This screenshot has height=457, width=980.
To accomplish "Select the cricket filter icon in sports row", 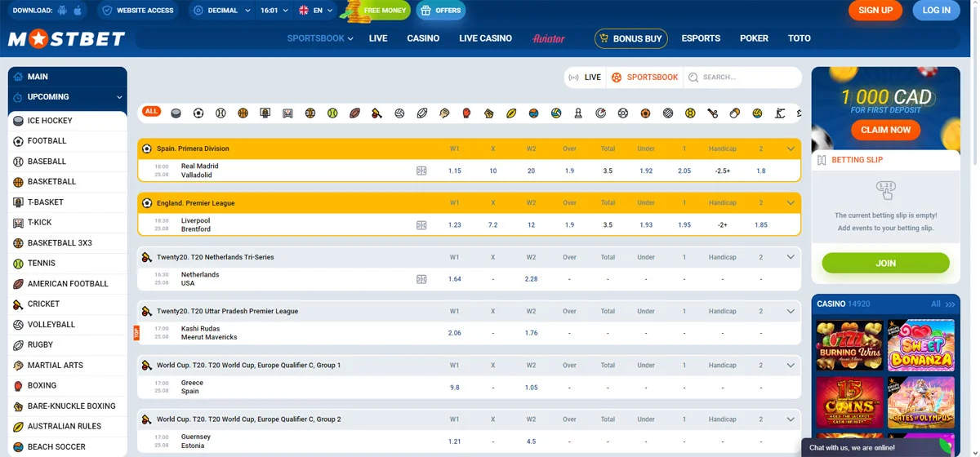I will coord(376,113).
